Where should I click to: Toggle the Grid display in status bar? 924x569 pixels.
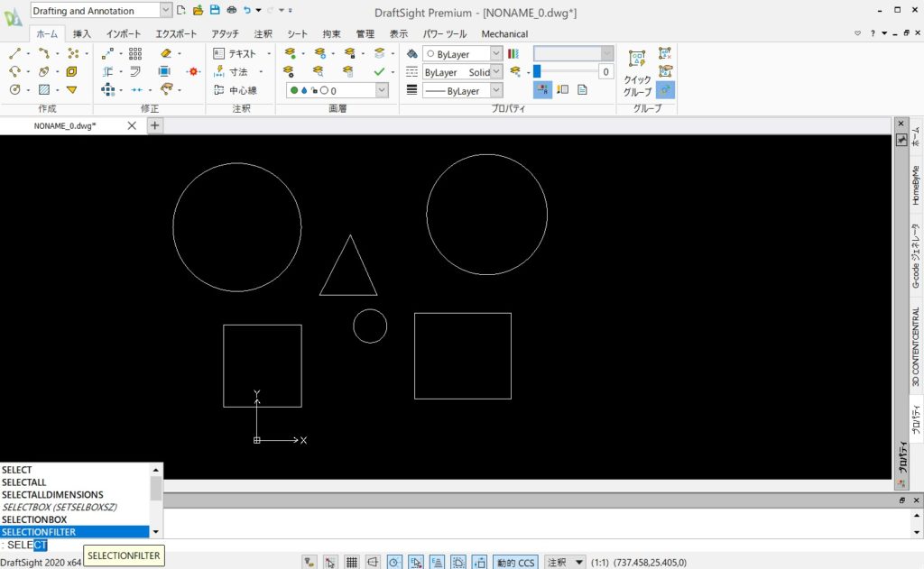(352, 562)
